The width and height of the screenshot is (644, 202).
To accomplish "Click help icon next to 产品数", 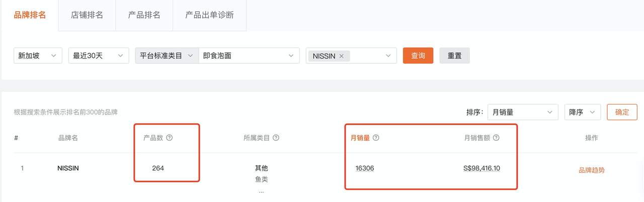I will tap(169, 138).
